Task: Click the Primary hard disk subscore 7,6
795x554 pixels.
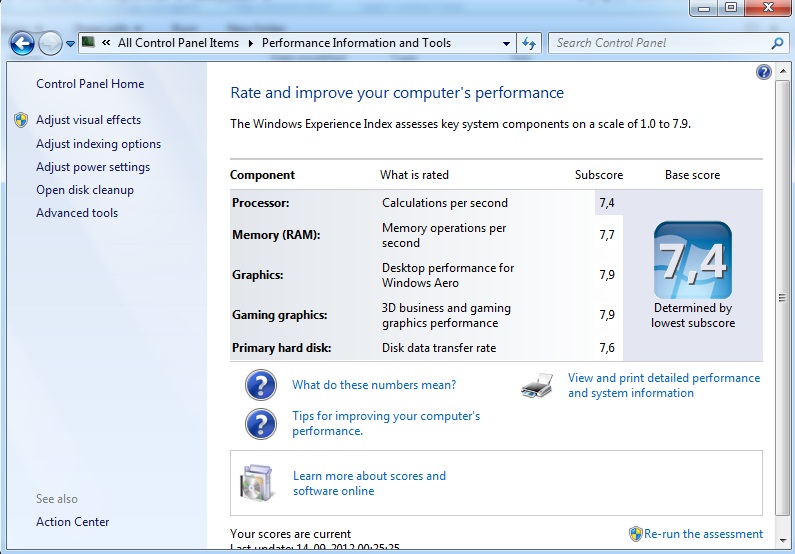Action: (x=607, y=348)
